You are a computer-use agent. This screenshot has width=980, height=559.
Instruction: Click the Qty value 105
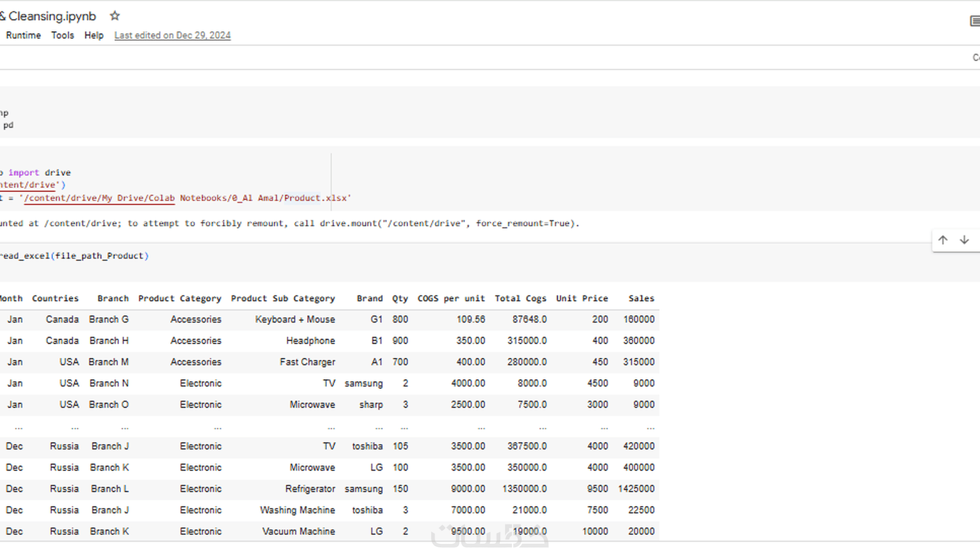[400, 446]
